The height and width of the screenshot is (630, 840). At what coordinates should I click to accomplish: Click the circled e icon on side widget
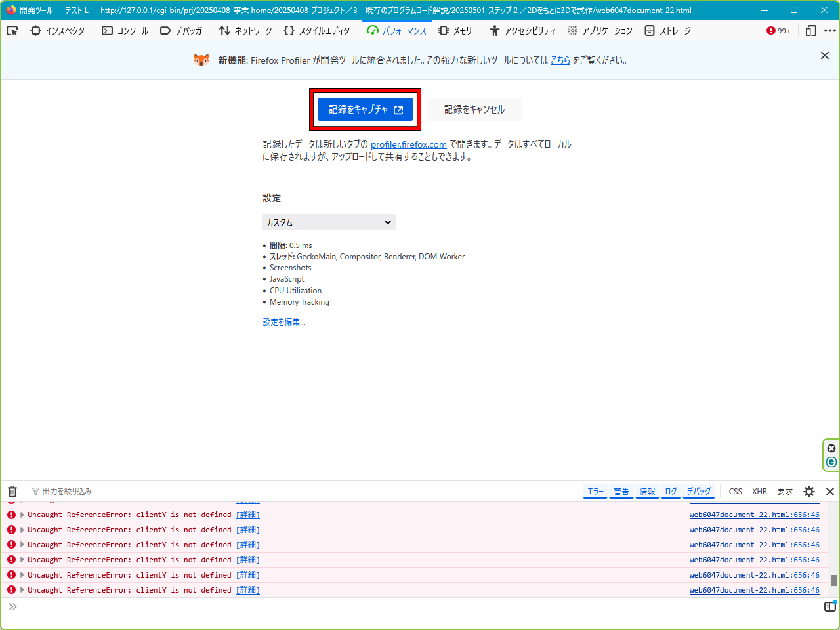click(831, 462)
